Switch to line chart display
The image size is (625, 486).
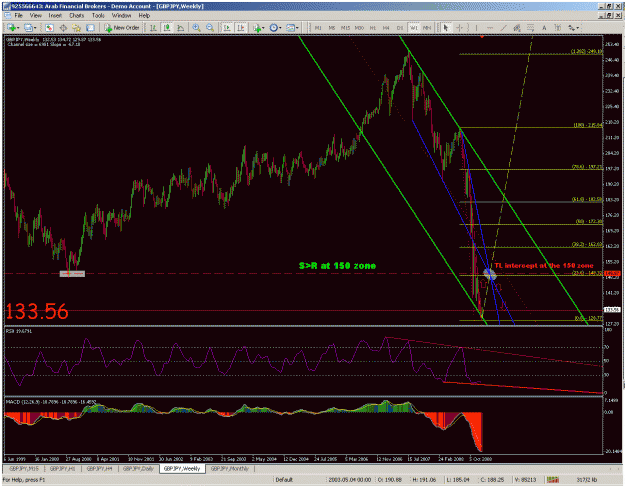coord(180,28)
